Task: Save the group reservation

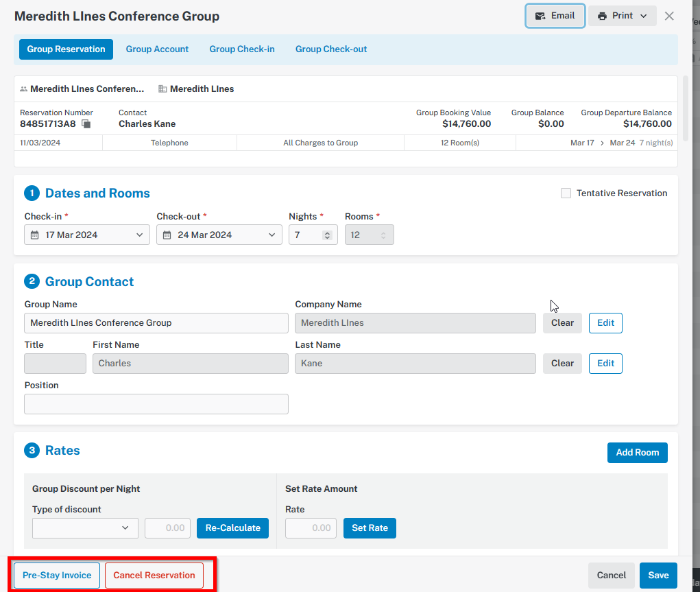Action: [658, 576]
